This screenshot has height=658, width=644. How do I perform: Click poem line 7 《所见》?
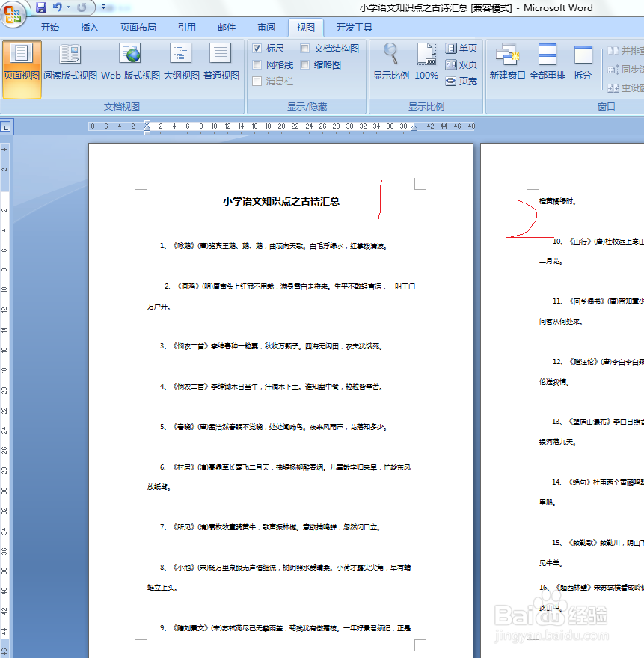pyautogui.click(x=270, y=527)
